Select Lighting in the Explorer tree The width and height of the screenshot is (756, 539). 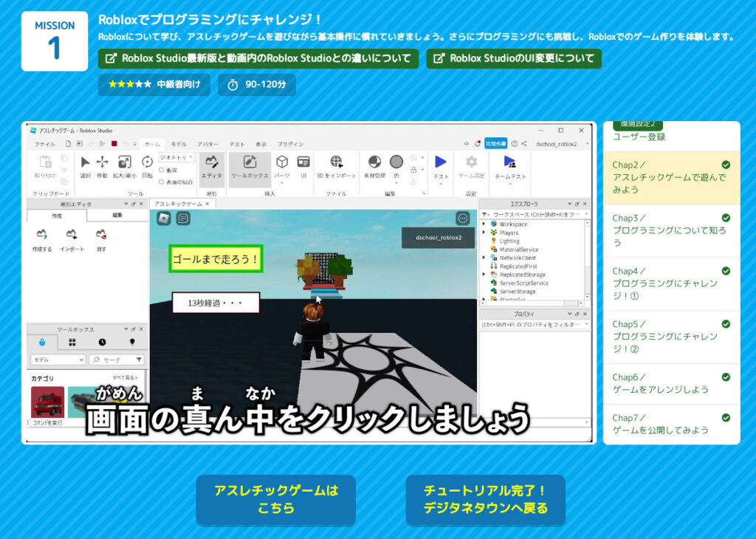[509, 241]
